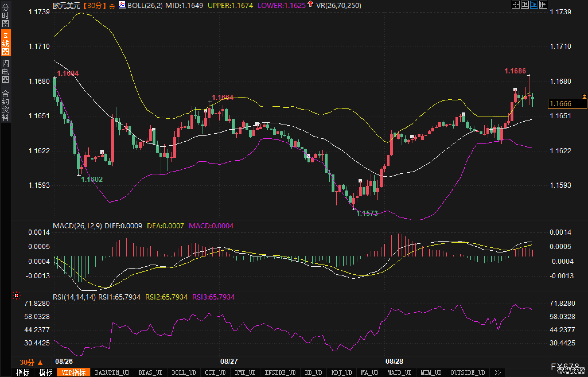
Task: Click the chart expand-right arrow icon
Action: [543, 5]
